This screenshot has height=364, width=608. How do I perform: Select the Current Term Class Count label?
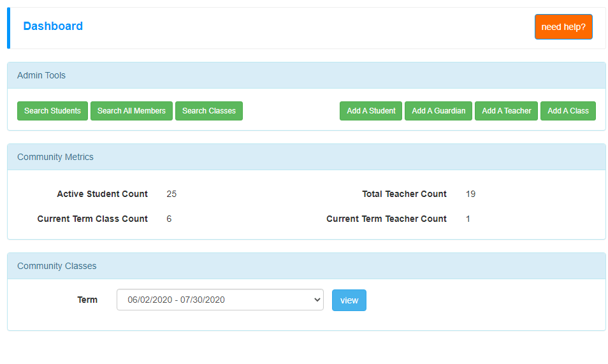[92, 219]
